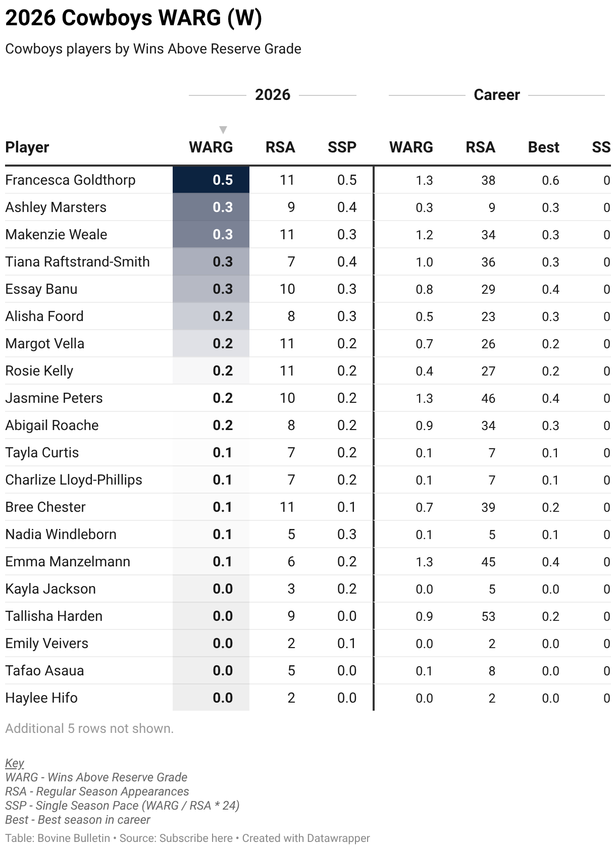Viewport: 616px width, 850px height.
Task: Click the Career column group label
Action: point(497,95)
